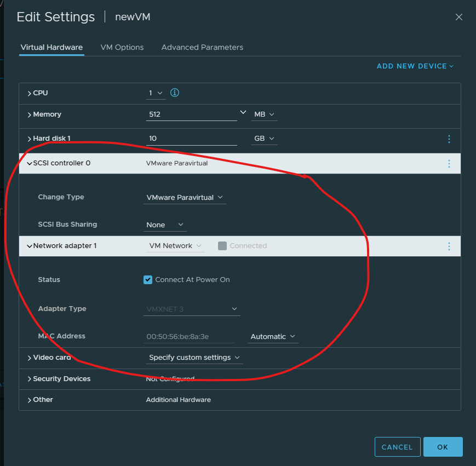Open Network adapter 1 actions menu
This screenshot has width=476, height=466.
(449, 246)
